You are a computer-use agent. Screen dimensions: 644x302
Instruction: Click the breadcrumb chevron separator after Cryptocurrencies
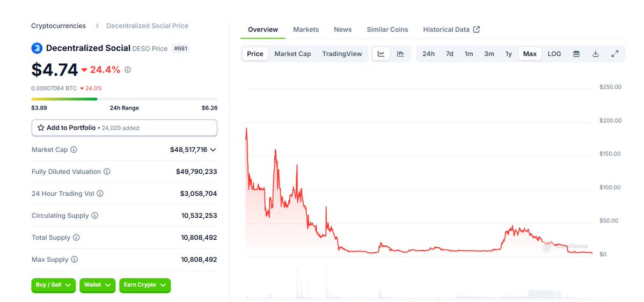[97, 26]
